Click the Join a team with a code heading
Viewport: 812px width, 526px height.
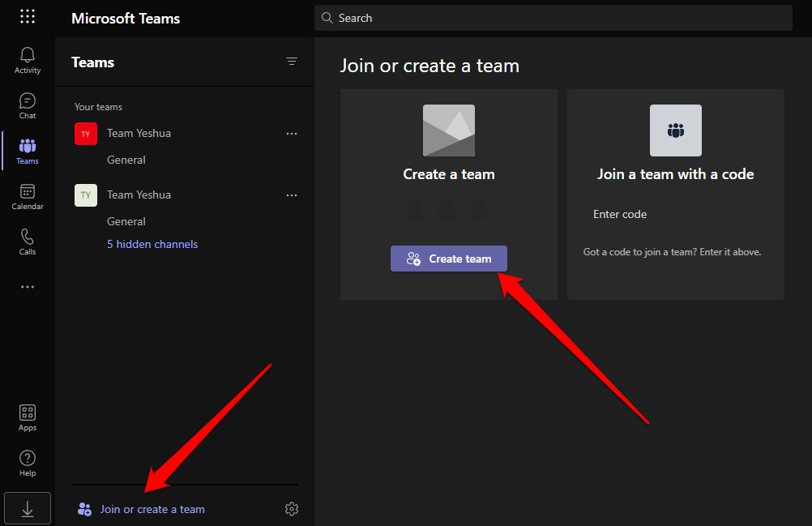(675, 174)
